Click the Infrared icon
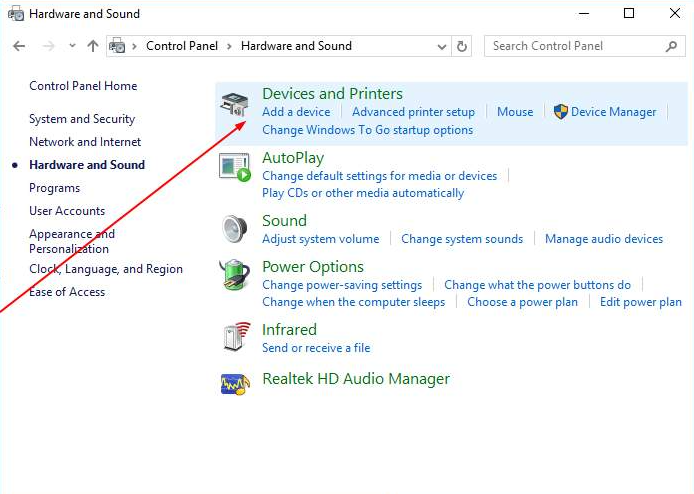 234,338
